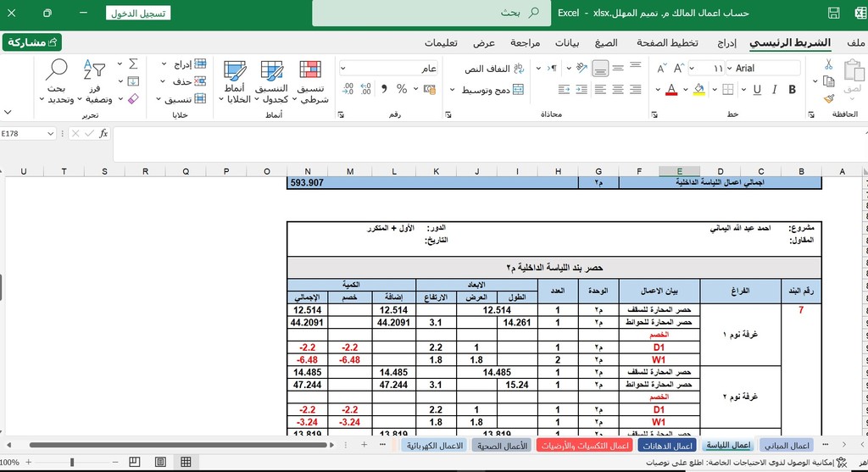
Task: Click the Share (مشاركة) button
Action: click(32, 42)
